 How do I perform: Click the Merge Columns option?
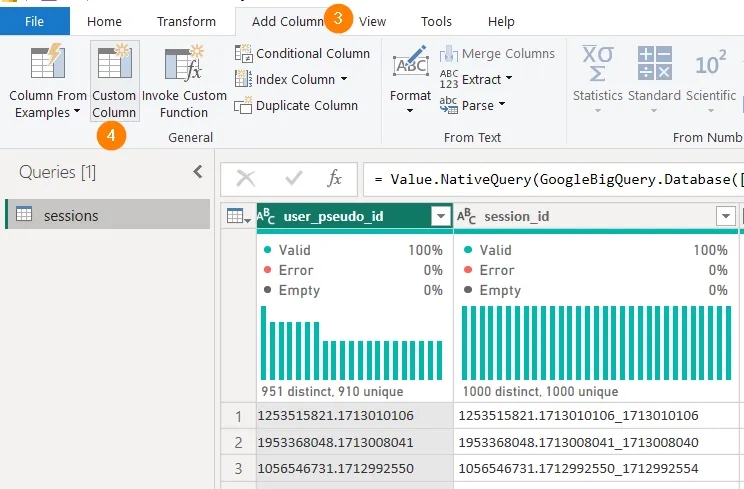point(497,54)
